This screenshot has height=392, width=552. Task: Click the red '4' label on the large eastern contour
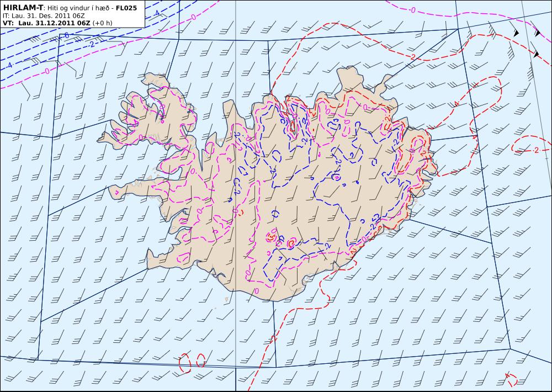coord(457,104)
